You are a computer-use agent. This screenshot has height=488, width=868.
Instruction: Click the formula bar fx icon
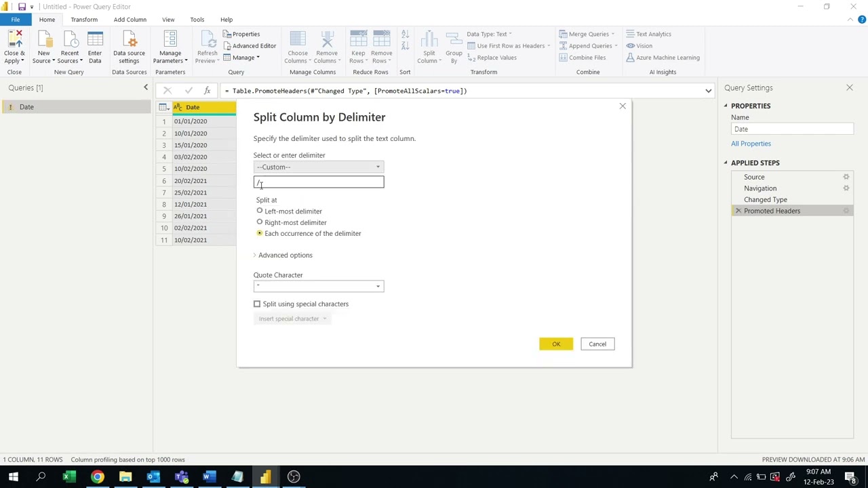(x=207, y=91)
